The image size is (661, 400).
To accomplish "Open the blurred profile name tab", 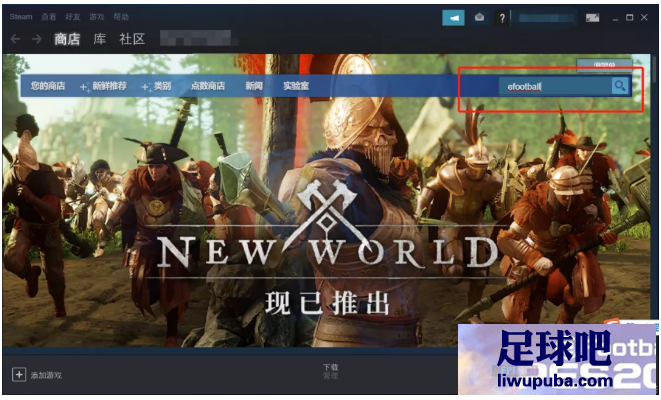I will click(x=198, y=38).
